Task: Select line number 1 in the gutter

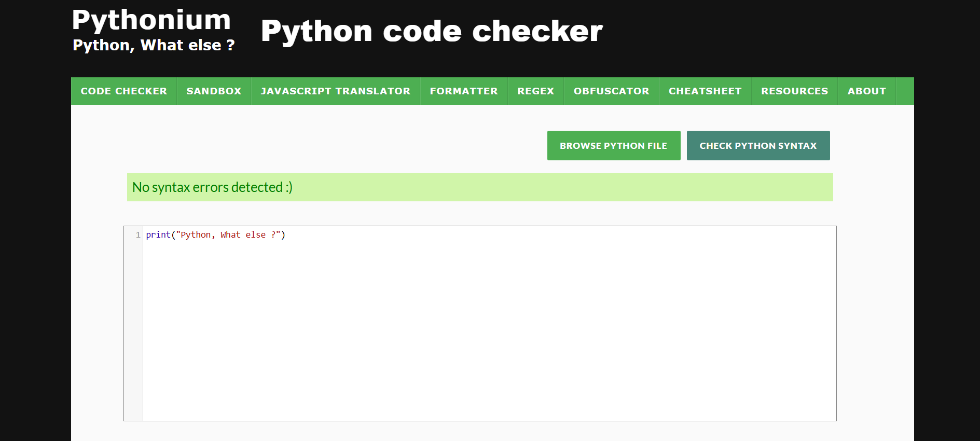Action: point(137,235)
